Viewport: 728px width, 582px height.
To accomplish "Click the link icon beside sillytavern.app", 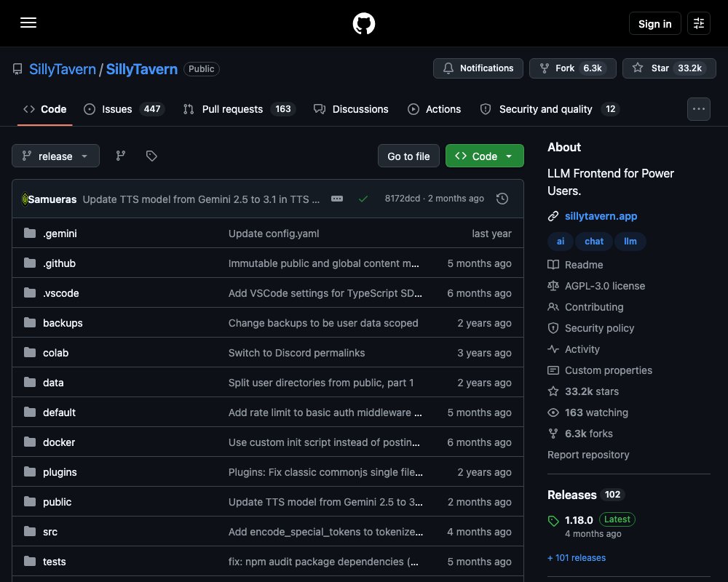I will pyautogui.click(x=553, y=216).
